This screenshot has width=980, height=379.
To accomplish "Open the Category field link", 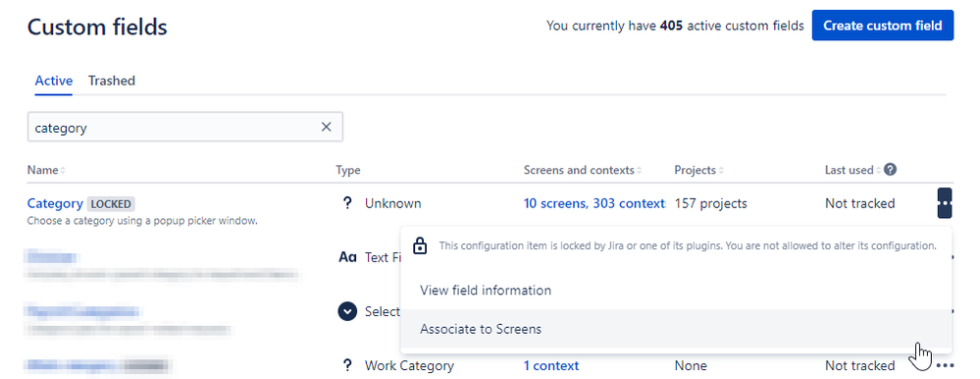I will click(55, 203).
